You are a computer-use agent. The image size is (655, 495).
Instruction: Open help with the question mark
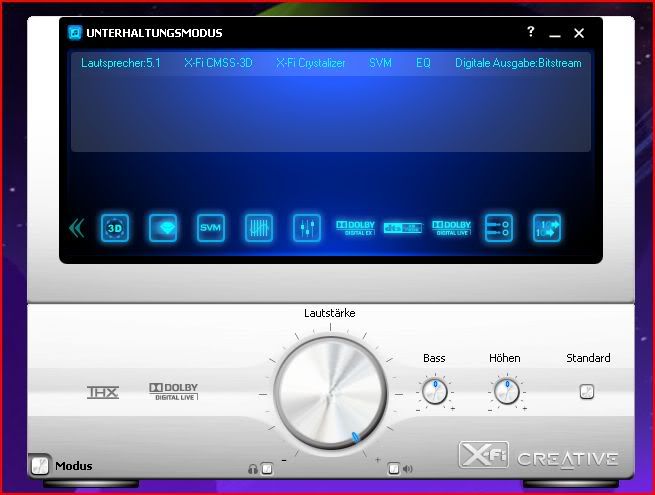[531, 31]
